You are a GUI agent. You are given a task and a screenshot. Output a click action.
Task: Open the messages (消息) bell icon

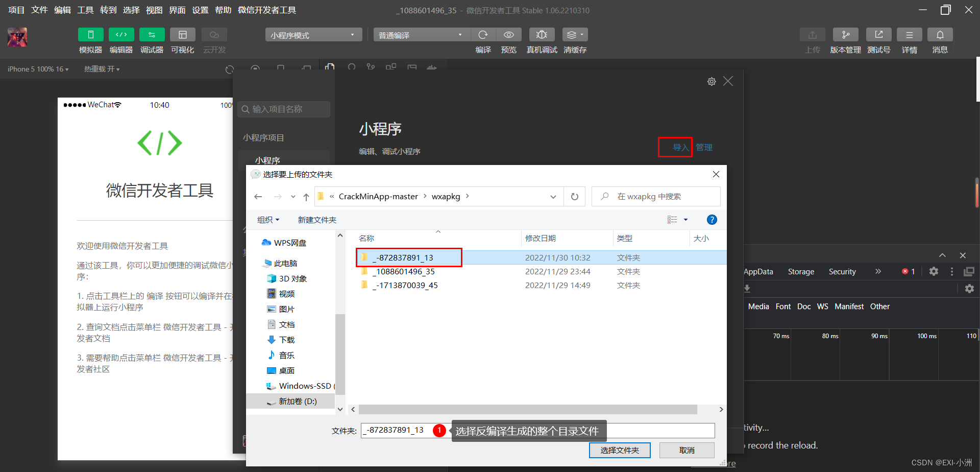point(940,35)
